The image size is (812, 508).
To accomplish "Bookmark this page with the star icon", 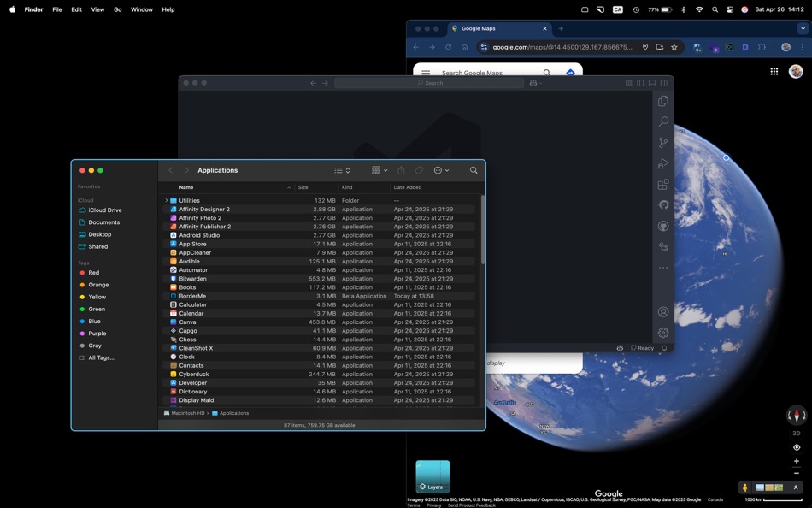I will tap(674, 48).
